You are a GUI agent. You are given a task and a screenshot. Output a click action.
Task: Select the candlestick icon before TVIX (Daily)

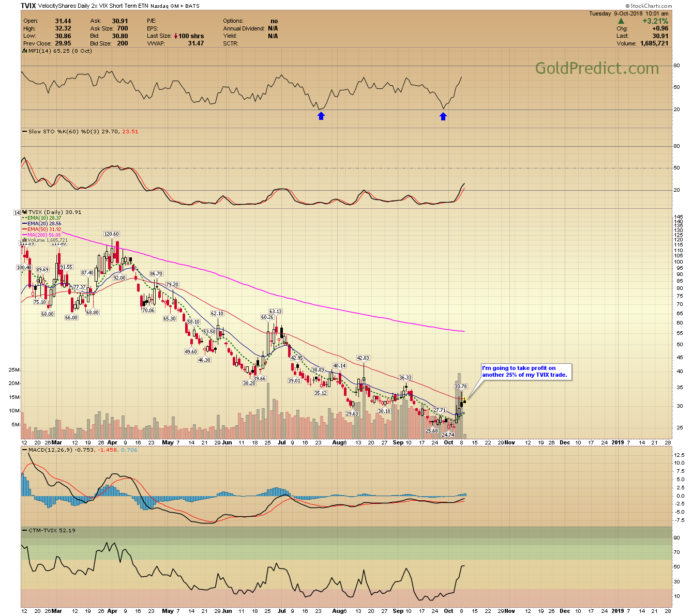click(25, 212)
